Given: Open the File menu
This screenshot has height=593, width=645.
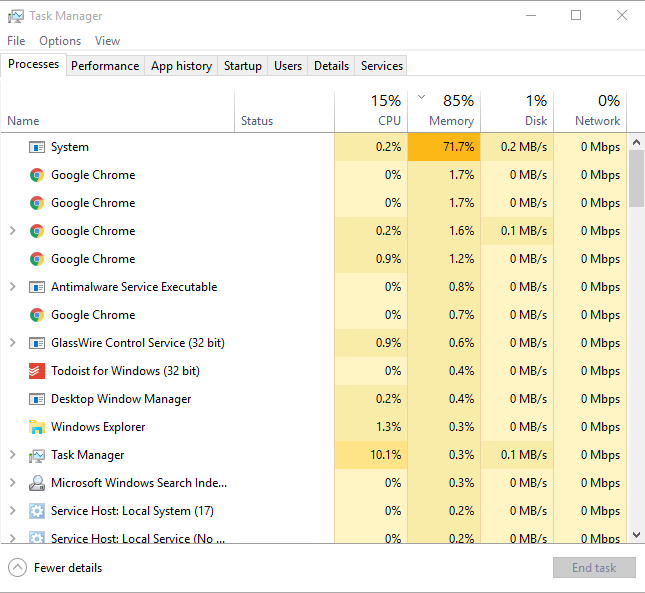Looking at the screenshot, I should (16, 41).
